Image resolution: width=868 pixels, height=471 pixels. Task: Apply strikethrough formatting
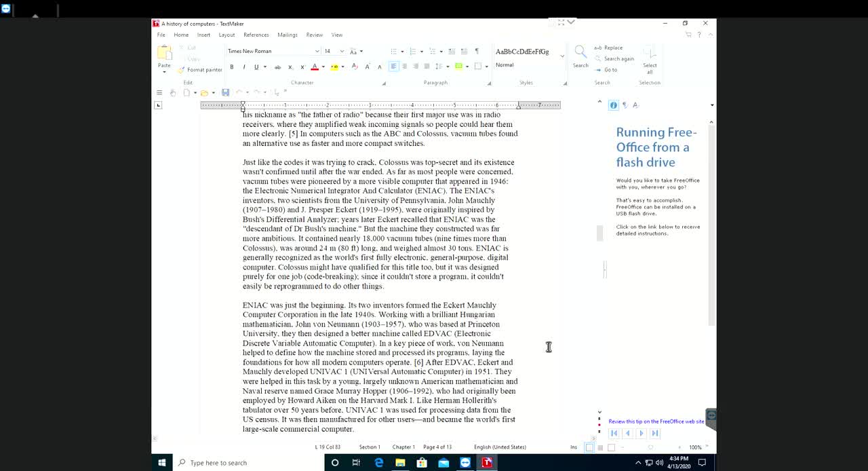(277, 67)
